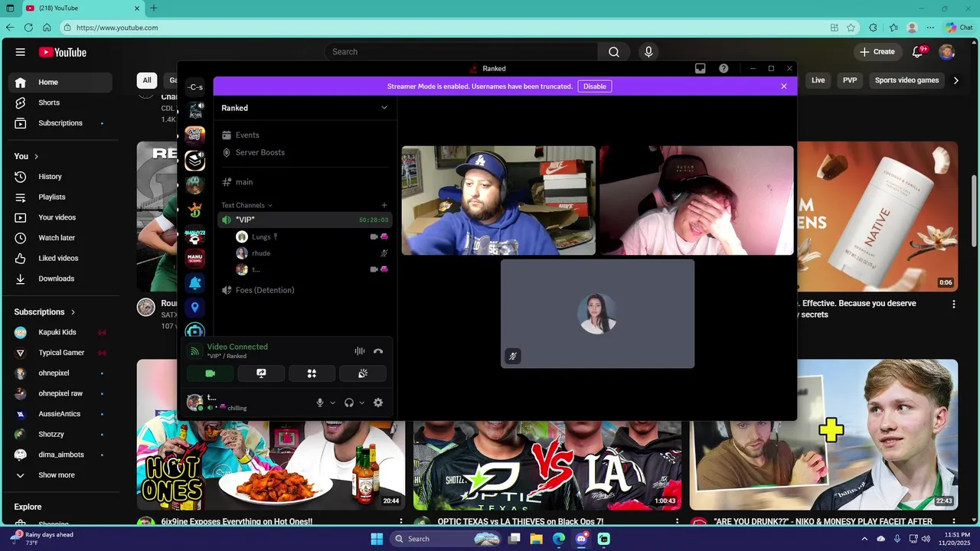Open Shorts in YouTube sidebar

point(61,103)
